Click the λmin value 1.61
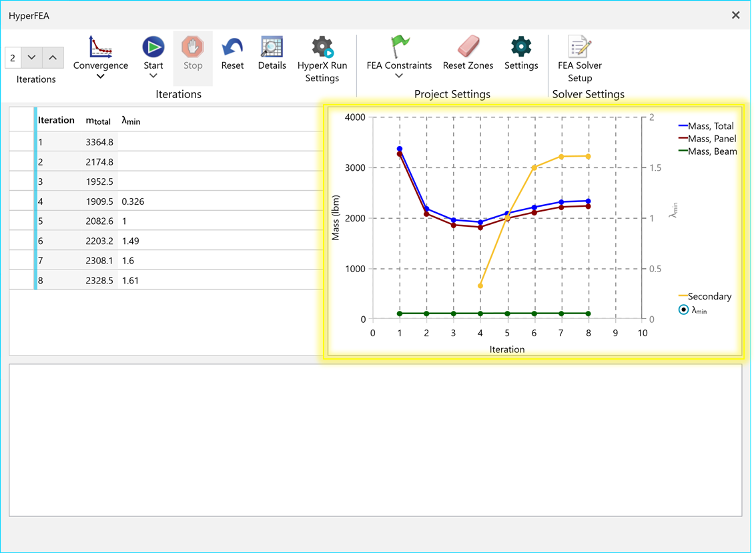Image resolution: width=756 pixels, height=553 pixels. 130,281
